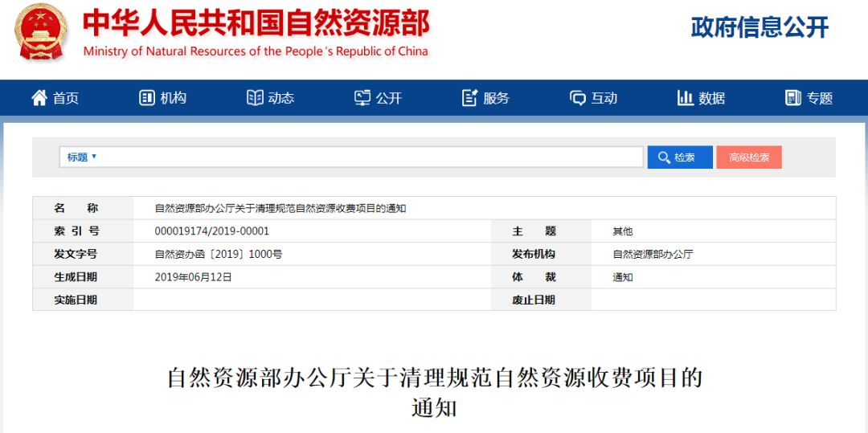Click the 索引号 row label

pos(76,231)
